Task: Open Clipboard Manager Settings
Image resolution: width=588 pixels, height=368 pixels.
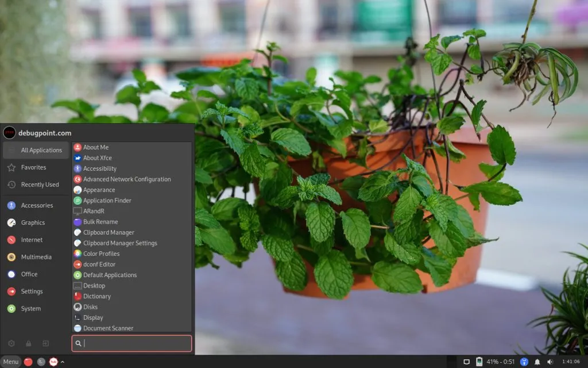Action: (x=131, y=243)
